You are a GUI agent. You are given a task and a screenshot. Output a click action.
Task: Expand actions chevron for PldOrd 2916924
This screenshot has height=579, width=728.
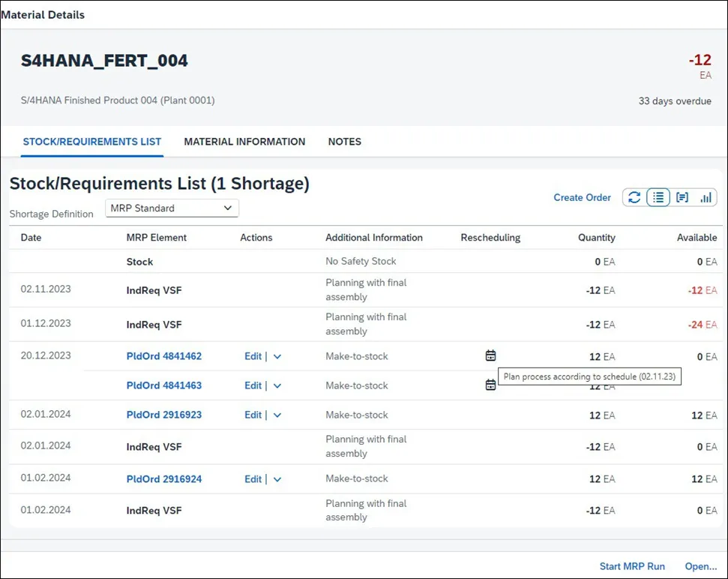point(277,480)
